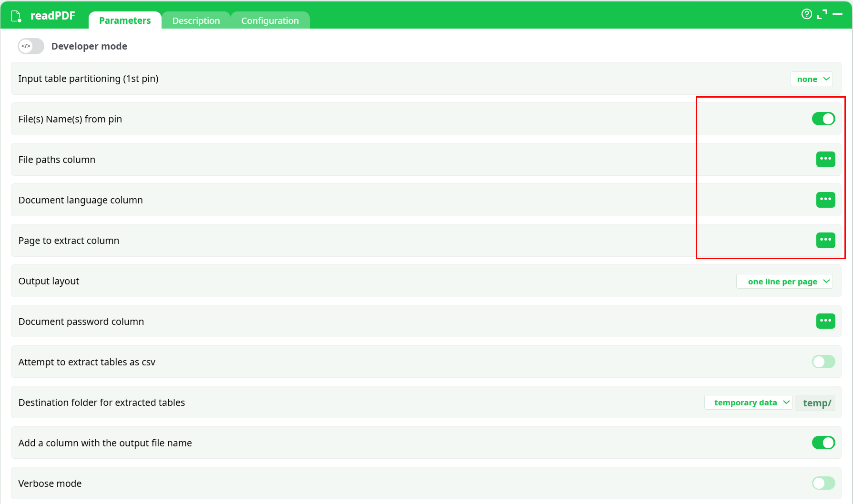This screenshot has height=504, width=853.
Task: Enable Attempt to extract tables as csv
Action: [x=823, y=362]
